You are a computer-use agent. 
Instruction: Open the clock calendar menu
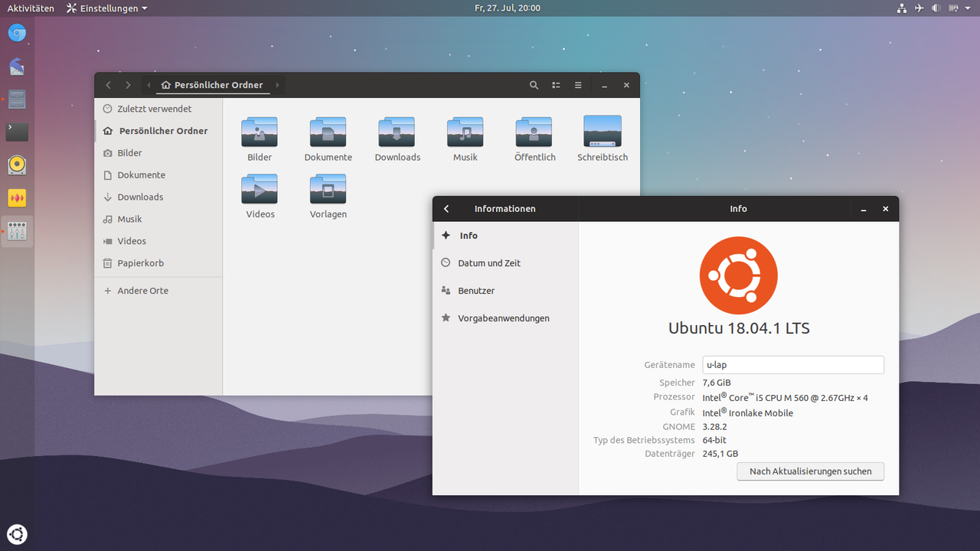coord(507,8)
